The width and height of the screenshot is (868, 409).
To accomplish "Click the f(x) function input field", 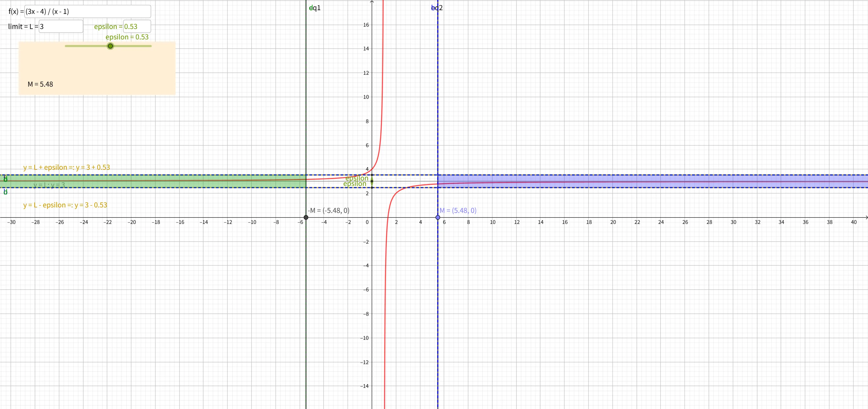I will tap(88, 12).
